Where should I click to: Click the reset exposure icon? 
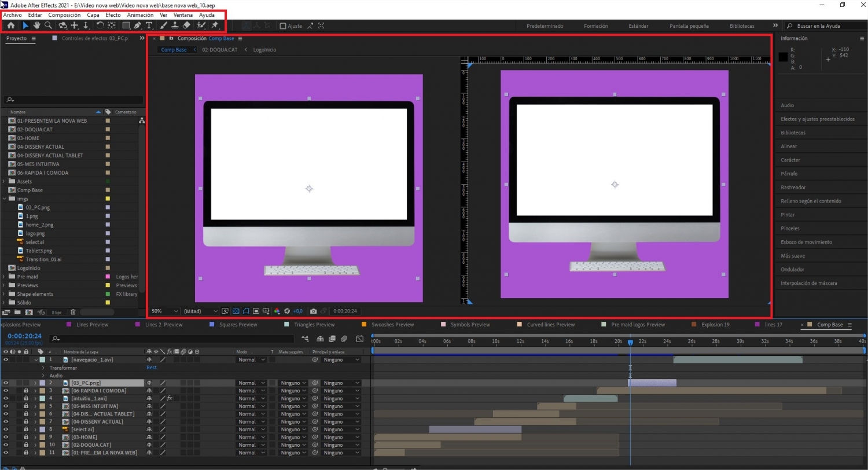click(x=287, y=311)
